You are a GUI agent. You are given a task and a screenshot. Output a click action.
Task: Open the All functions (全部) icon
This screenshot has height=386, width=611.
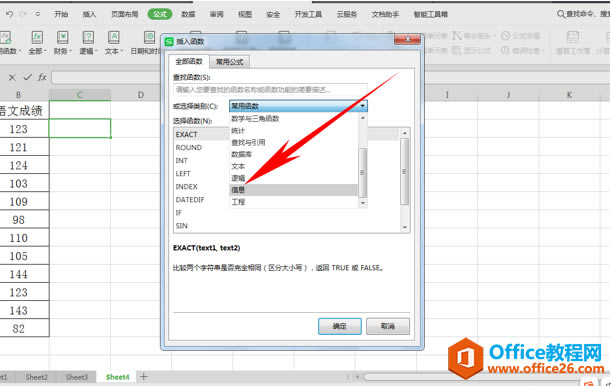(37, 37)
